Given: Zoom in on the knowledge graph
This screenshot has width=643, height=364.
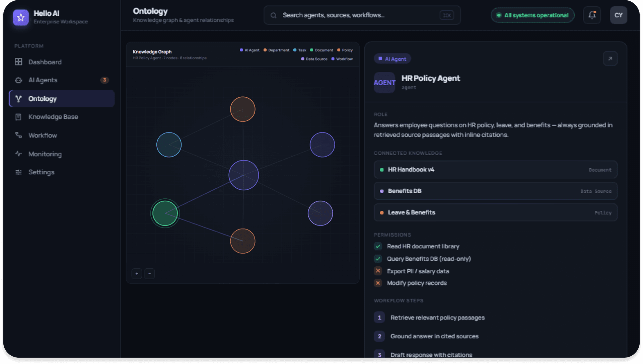Looking at the screenshot, I should click(137, 274).
